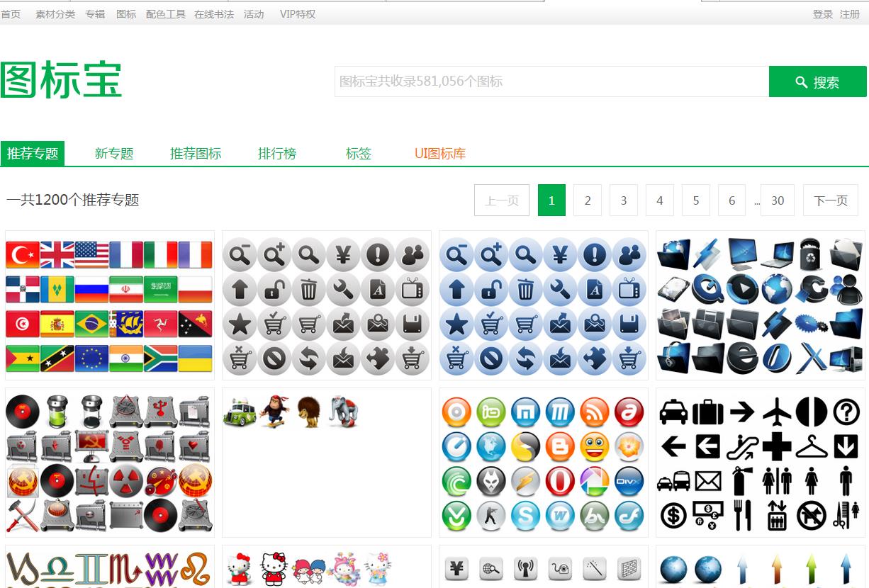The height and width of the screenshot is (588, 869).
Task: Click the 下一页 next page button
Action: click(x=831, y=200)
